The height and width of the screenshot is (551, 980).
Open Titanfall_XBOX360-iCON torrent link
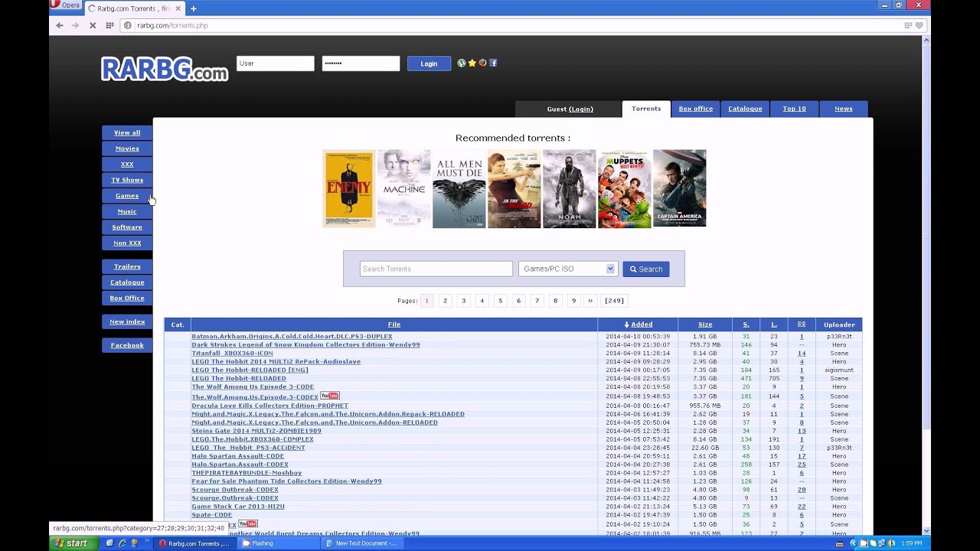tap(232, 354)
